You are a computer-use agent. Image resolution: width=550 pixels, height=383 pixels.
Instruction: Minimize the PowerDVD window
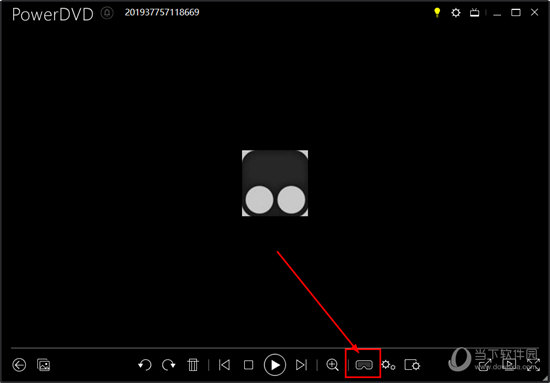pyautogui.click(x=497, y=14)
